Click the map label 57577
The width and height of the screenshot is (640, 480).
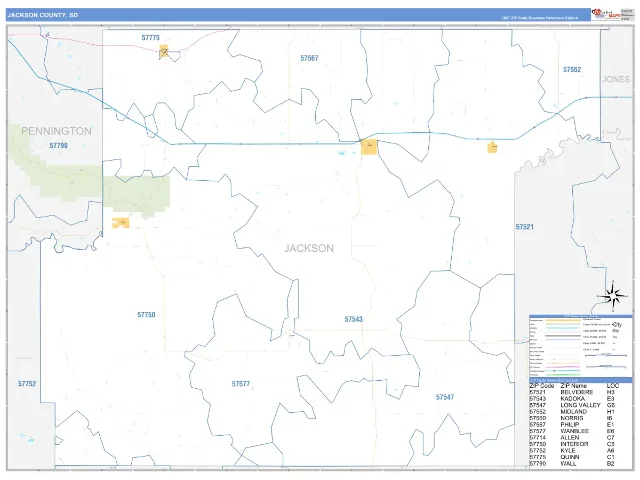[241, 384]
